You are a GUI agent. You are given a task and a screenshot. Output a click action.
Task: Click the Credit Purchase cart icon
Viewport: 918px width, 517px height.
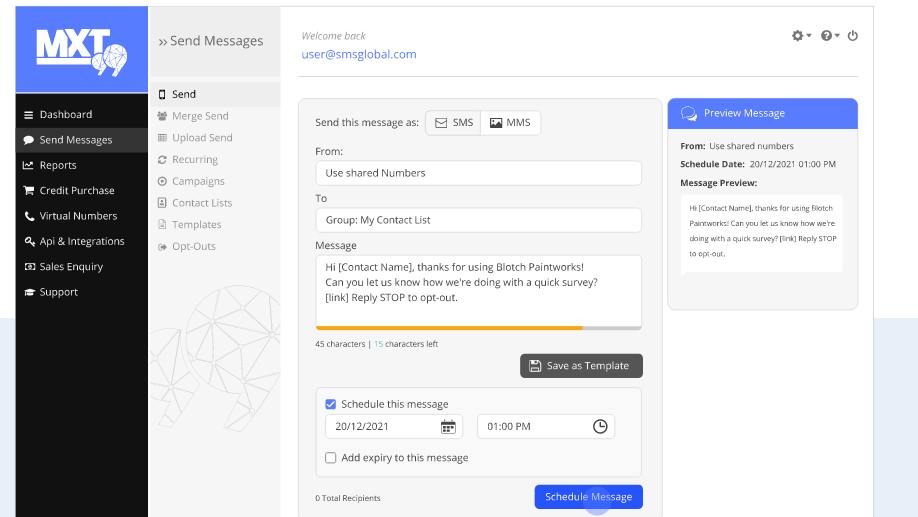tap(29, 191)
